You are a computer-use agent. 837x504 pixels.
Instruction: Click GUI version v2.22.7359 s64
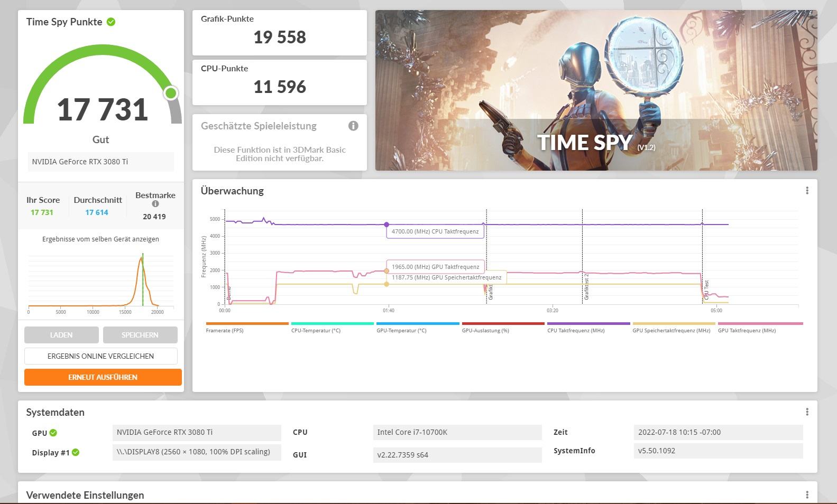(x=457, y=455)
